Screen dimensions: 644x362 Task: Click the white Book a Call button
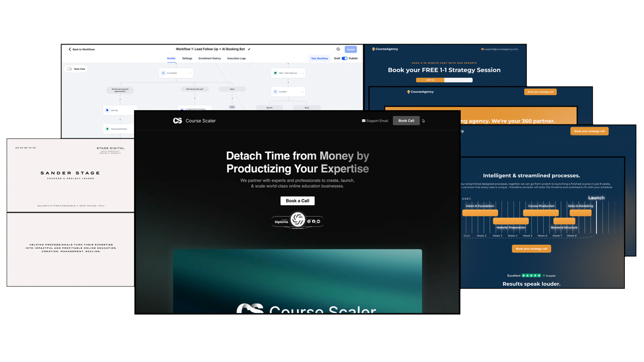pos(298,201)
